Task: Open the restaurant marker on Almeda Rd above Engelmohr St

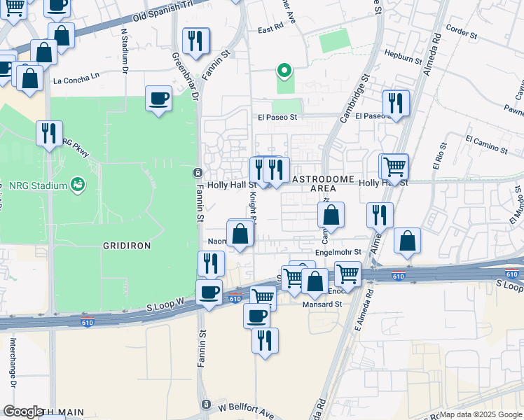Action: click(x=380, y=218)
